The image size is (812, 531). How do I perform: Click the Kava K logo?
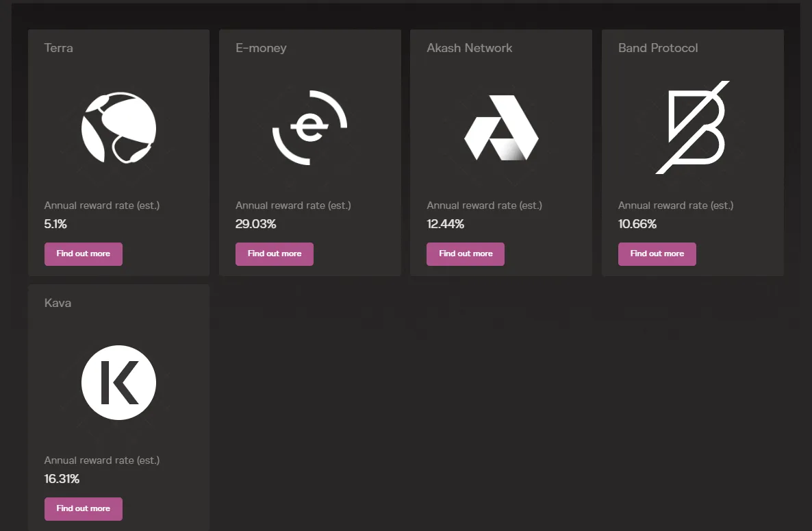[x=118, y=383]
